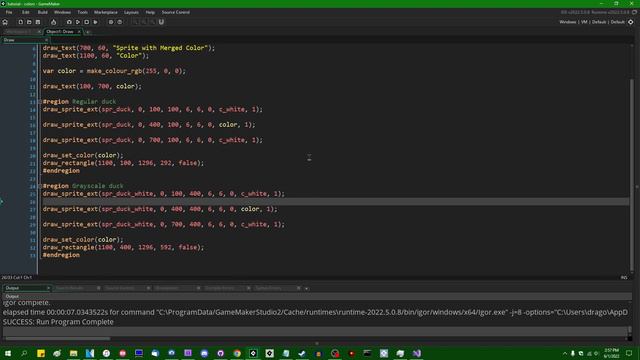The height and width of the screenshot is (360, 640).
Task: Open Game Options from the toolbar
Action: click(111, 22)
